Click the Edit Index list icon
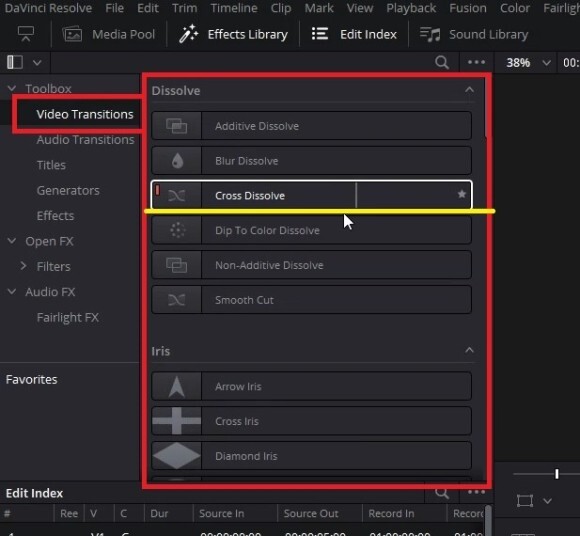This screenshot has height=536, width=580. [320, 34]
